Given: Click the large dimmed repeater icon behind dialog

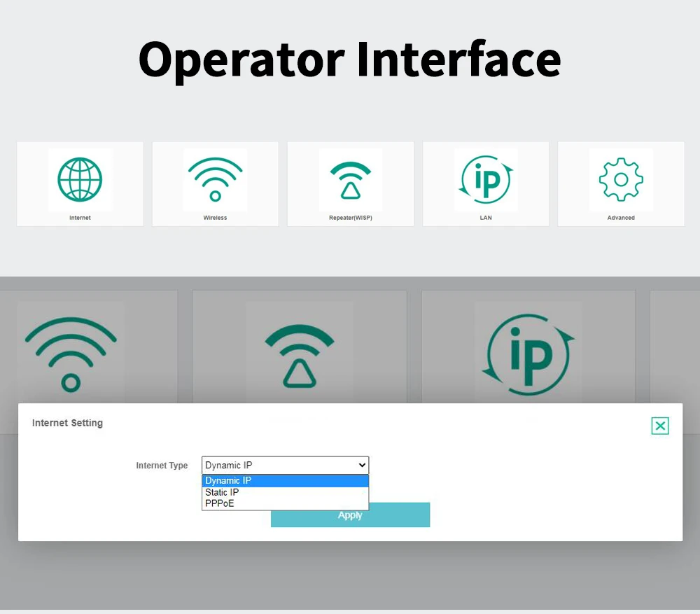Looking at the screenshot, I should click(x=300, y=356).
